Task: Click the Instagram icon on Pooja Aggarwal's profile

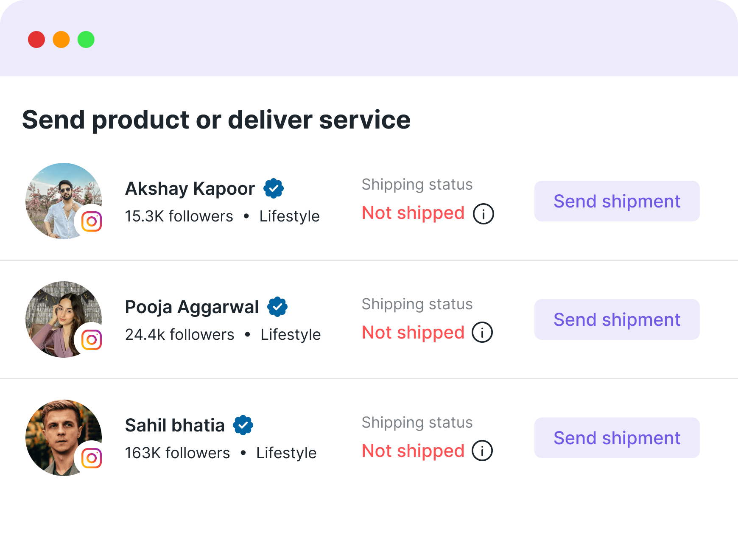Action: tap(92, 339)
